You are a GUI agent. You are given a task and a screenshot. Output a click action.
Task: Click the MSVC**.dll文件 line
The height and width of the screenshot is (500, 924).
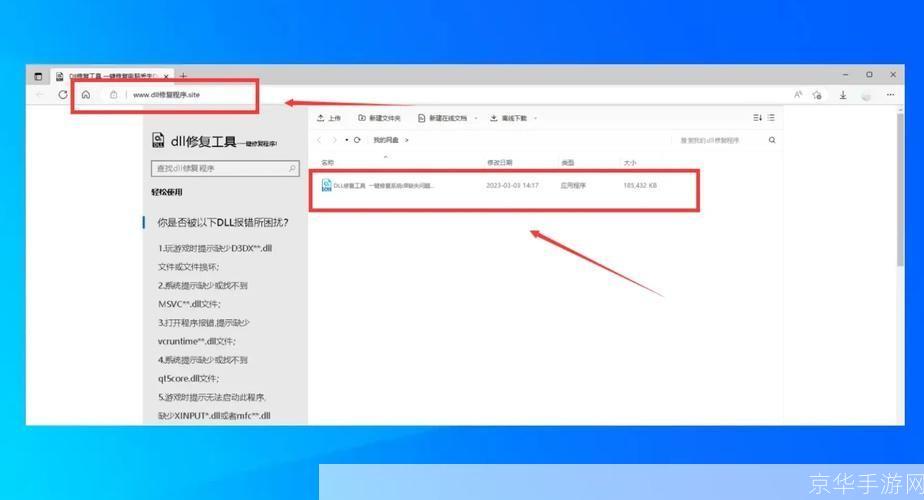point(189,304)
